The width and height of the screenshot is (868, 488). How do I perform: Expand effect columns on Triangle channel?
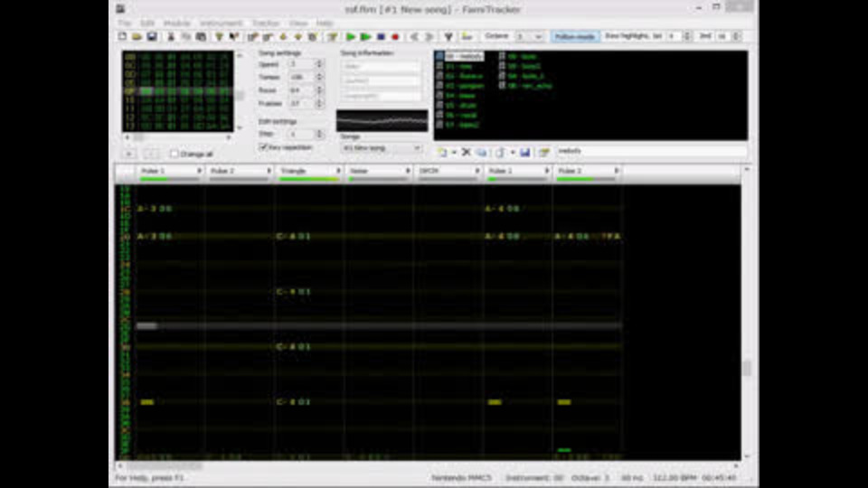click(338, 171)
